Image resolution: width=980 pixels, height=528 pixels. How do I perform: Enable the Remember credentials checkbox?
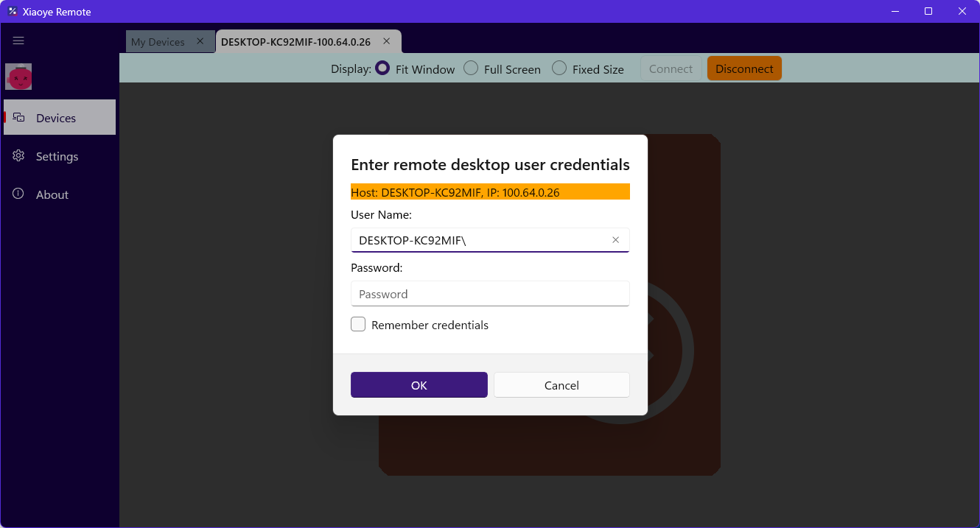point(358,324)
